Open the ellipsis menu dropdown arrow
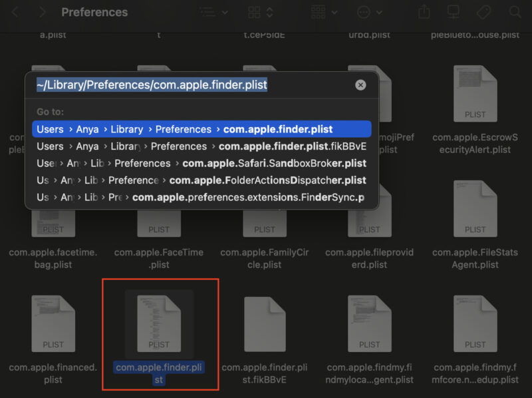 (377, 12)
